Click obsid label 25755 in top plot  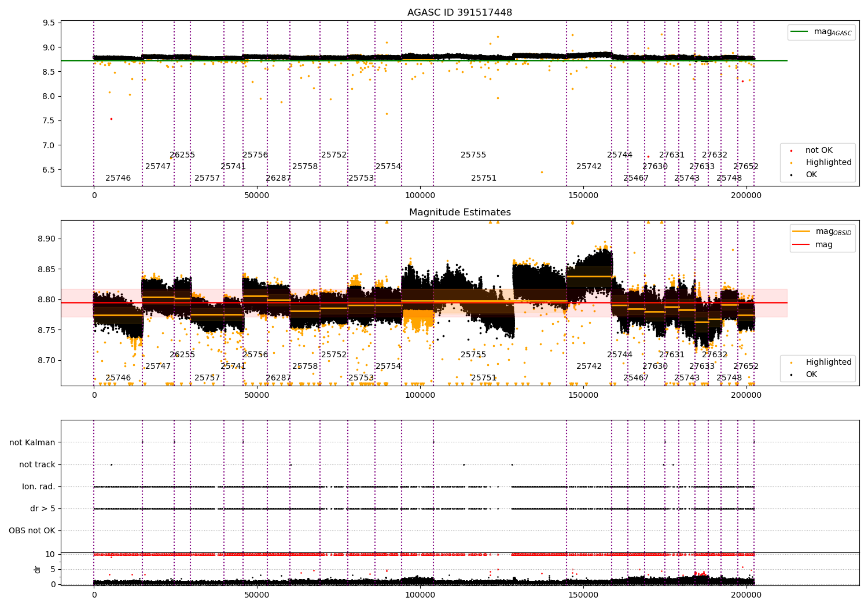[x=473, y=155]
